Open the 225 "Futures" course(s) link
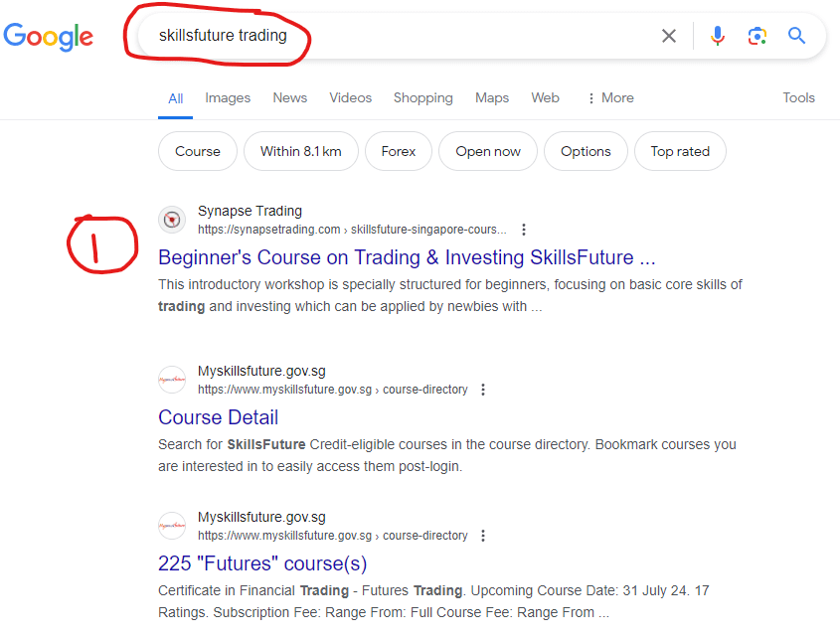840x639 pixels. 262,563
